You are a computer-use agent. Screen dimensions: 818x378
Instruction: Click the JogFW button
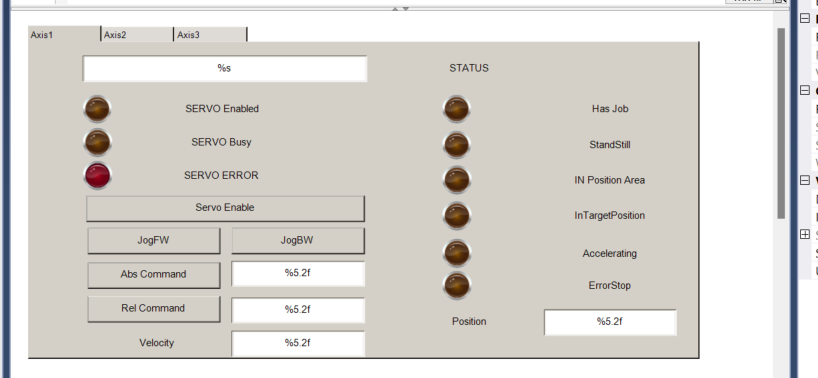(153, 241)
